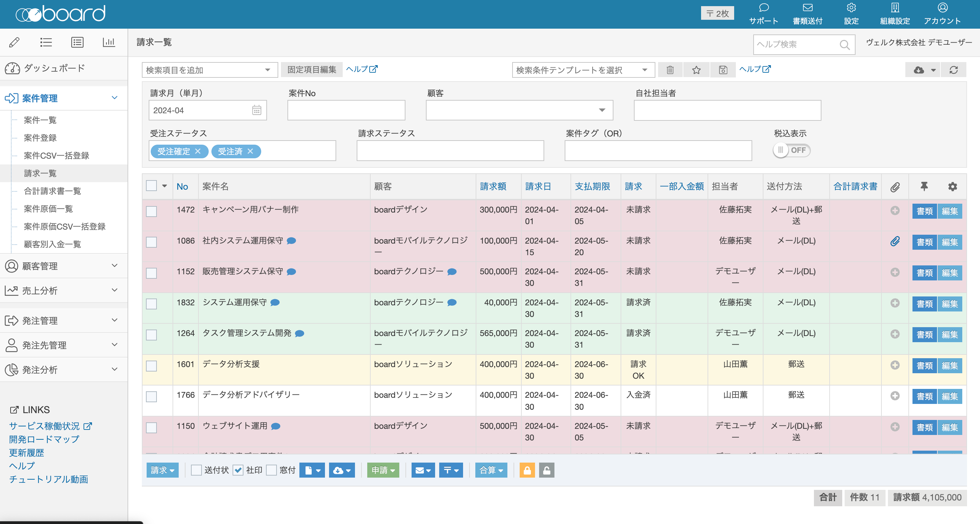Click the help search magnifier icon
The width and height of the screenshot is (980, 524).
coord(844,45)
